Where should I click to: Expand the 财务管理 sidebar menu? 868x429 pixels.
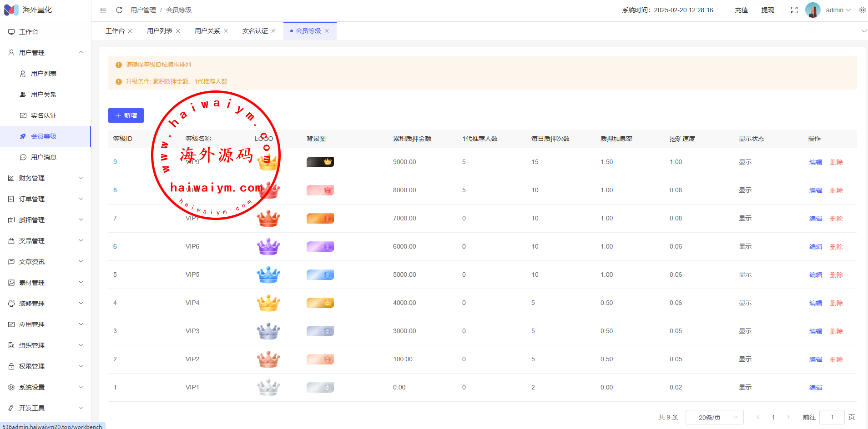coord(45,178)
